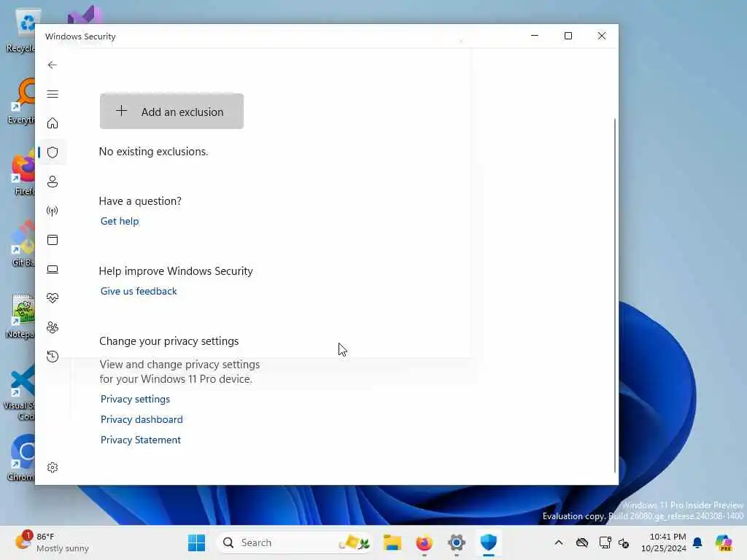Open the notification bell icon

pos(697,542)
